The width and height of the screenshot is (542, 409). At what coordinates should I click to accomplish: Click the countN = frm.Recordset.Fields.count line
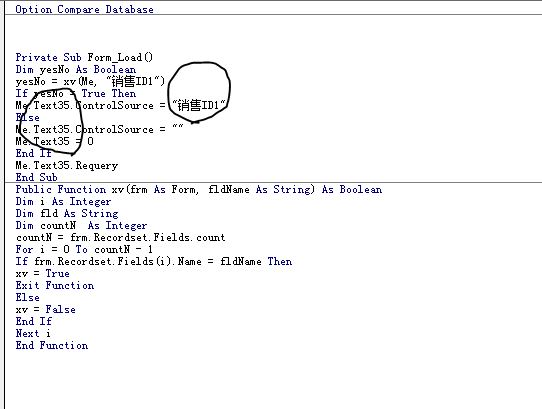point(121,238)
